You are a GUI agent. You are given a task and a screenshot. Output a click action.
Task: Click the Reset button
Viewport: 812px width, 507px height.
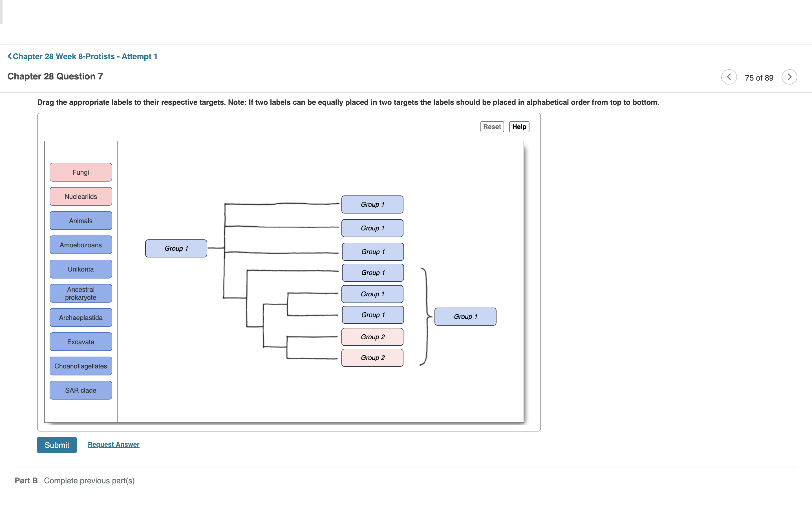(x=491, y=127)
